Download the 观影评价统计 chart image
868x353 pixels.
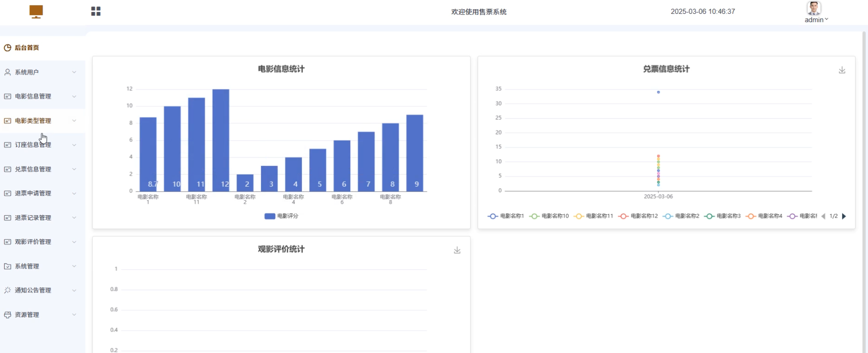click(x=457, y=250)
